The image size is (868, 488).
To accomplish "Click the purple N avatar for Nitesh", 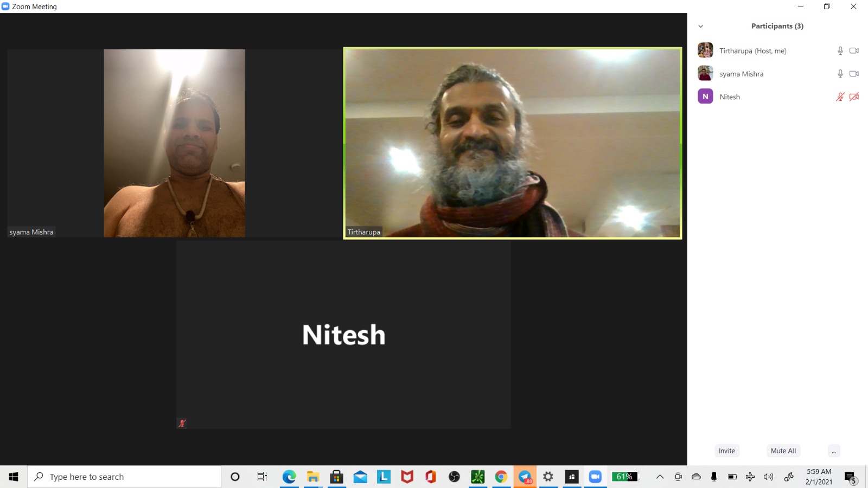I will pyautogui.click(x=705, y=97).
